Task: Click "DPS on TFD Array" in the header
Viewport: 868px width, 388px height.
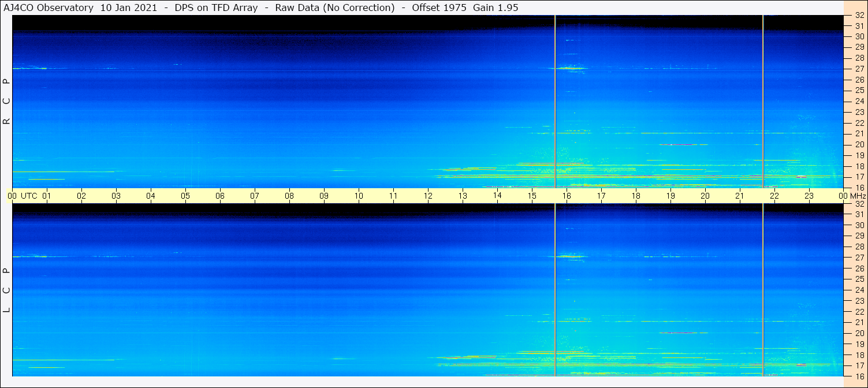Action: tap(216, 8)
